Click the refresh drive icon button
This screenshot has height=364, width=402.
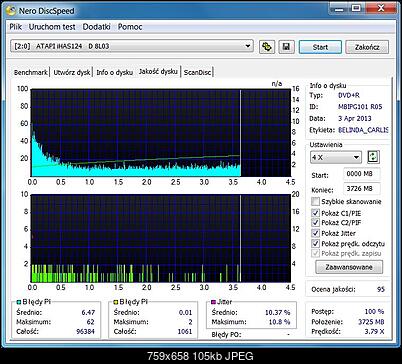(267, 47)
